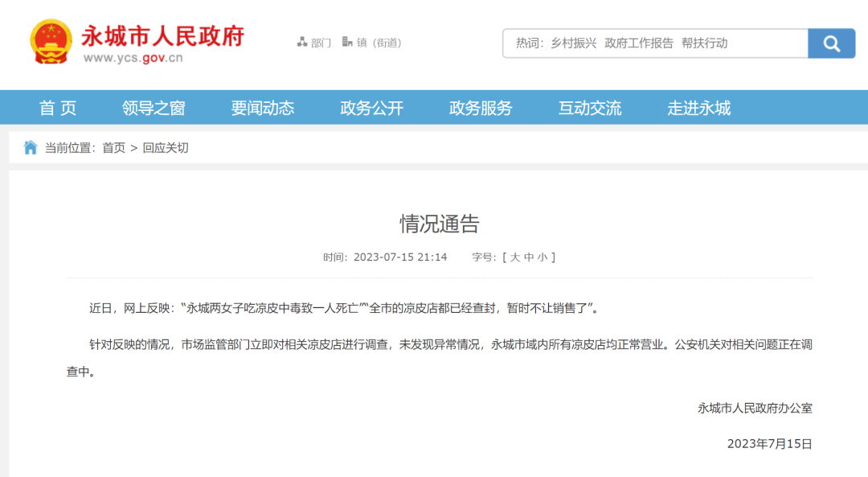Navigate to 走进永城 section
Image resolution: width=868 pixels, height=477 pixels.
click(698, 108)
